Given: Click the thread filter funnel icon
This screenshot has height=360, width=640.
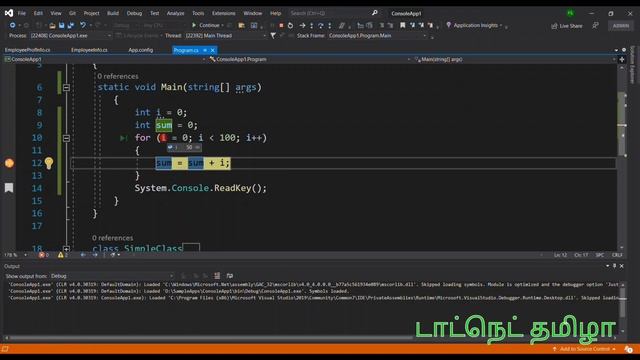Looking at the screenshot, I should click(x=273, y=36).
